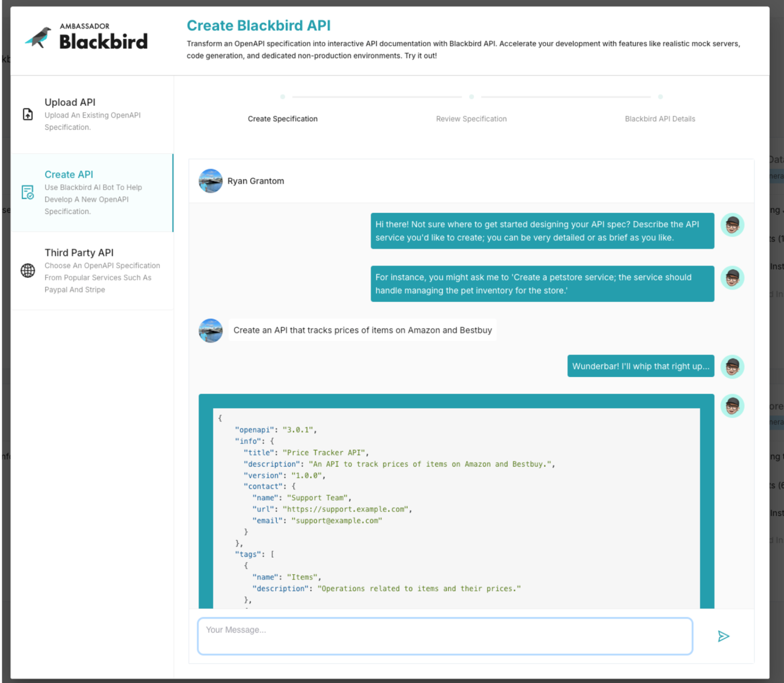Image resolution: width=784 pixels, height=683 pixels.
Task: Click bot avatar next to petstore example message
Action: tap(732, 278)
